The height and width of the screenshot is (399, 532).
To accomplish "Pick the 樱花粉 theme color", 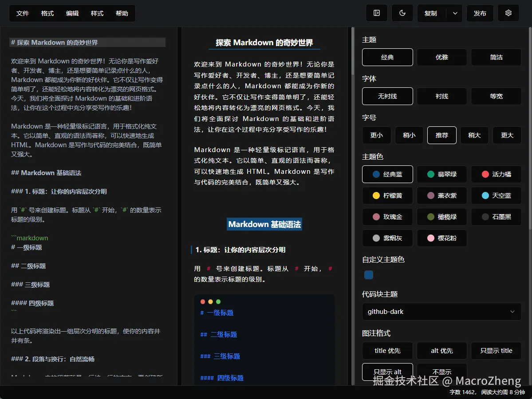I will 442,239.
